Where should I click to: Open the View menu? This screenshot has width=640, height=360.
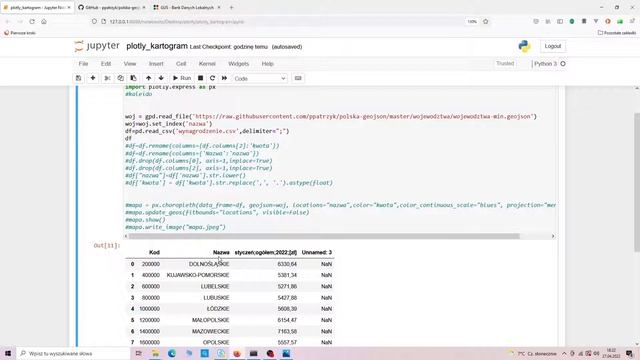pos(130,64)
